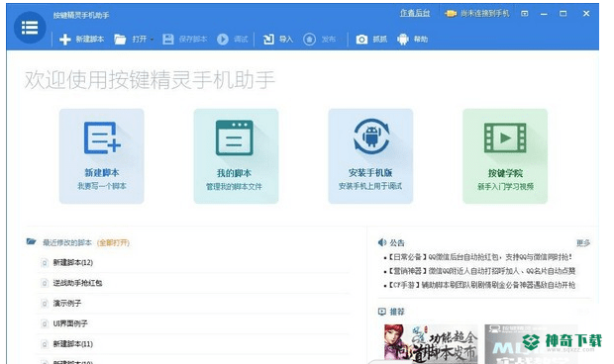Open recent script 新建脚本(12)

pyautogui.click(x=73, y=263)
